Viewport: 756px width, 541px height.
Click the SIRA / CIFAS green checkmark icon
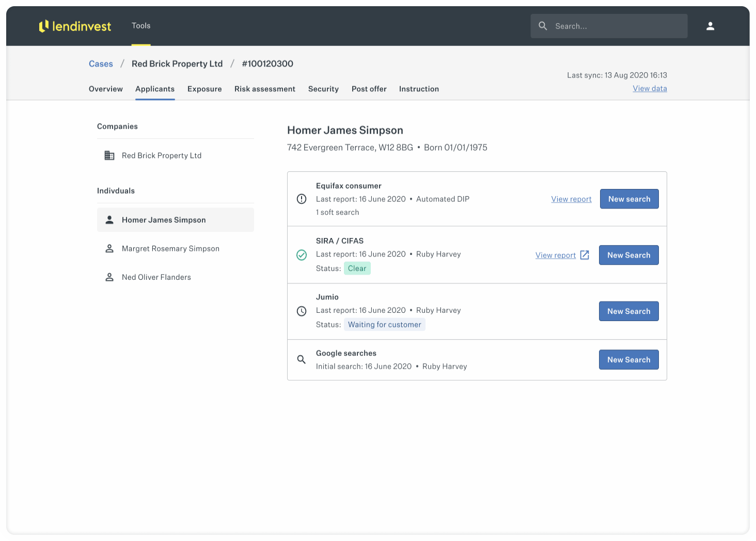pyautogui.click(x=302, y=255)
